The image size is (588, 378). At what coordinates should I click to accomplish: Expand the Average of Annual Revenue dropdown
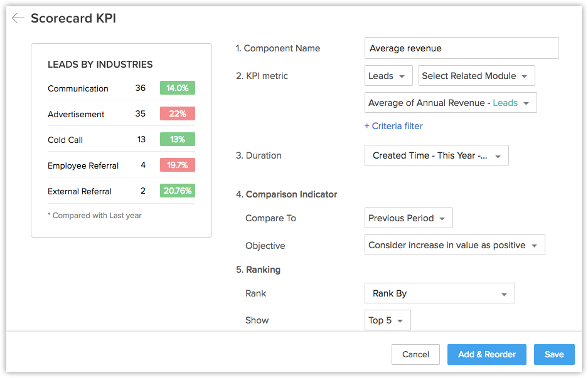pos(450,103)
